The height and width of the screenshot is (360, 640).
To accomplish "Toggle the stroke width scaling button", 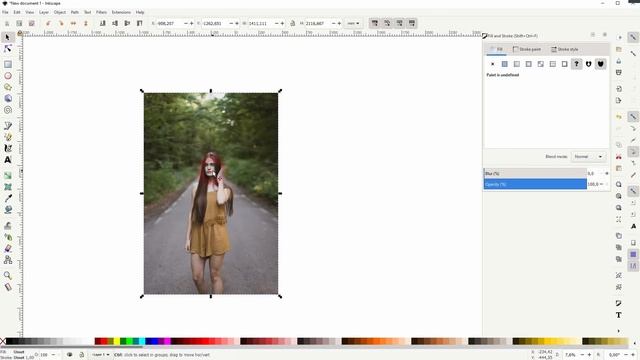I will [x=374, y=23].
